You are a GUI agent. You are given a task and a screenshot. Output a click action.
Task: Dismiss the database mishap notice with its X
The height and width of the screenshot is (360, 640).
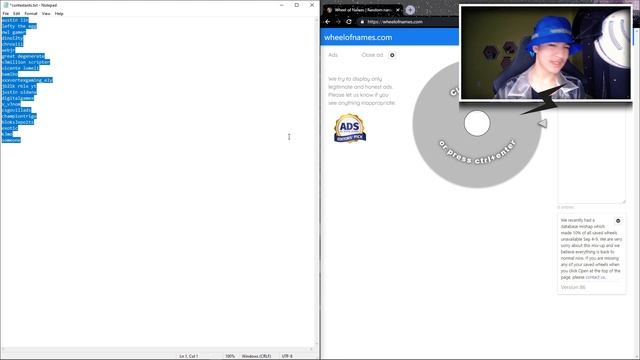click(x=618, y=221)
